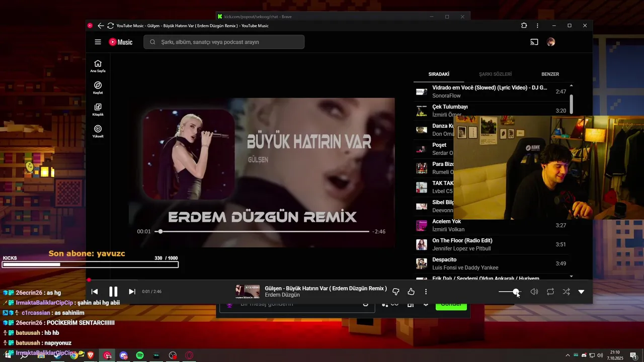Open Kitaplık in the sidebar
This screenshot has width=644, height=362.
tap(98, 110)
